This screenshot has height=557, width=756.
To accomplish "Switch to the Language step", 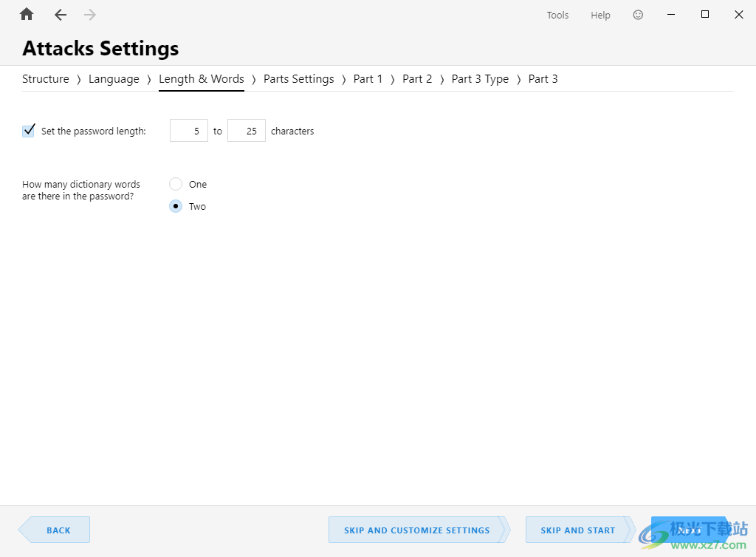I will (114, 78).
